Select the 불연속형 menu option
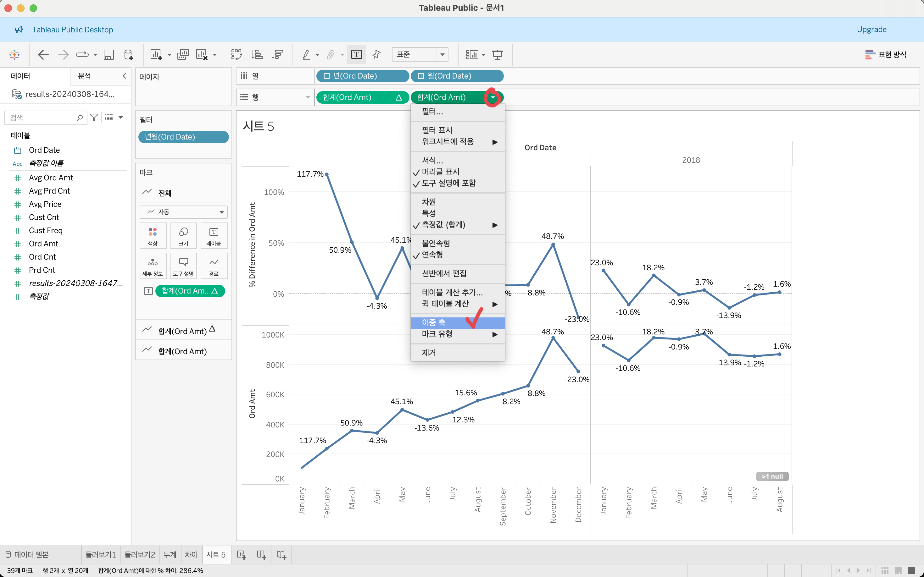This screenshot has width=924, height=577. pyautogui.click(x=436, y=243)
